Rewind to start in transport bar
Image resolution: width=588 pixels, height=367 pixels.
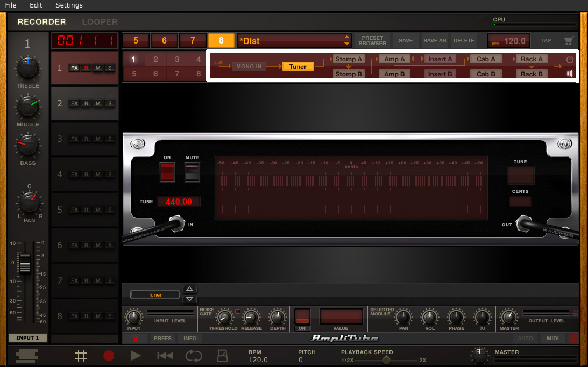pos(165,356)
